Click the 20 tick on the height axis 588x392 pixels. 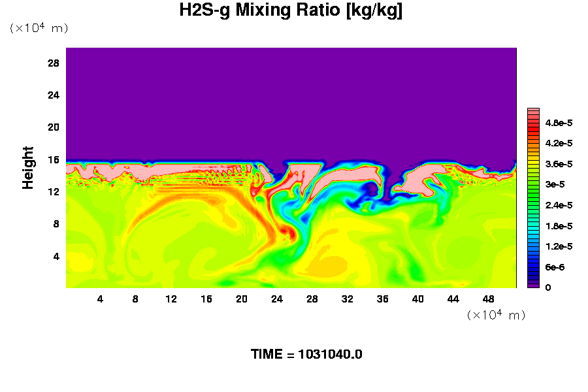click(54, 127)
